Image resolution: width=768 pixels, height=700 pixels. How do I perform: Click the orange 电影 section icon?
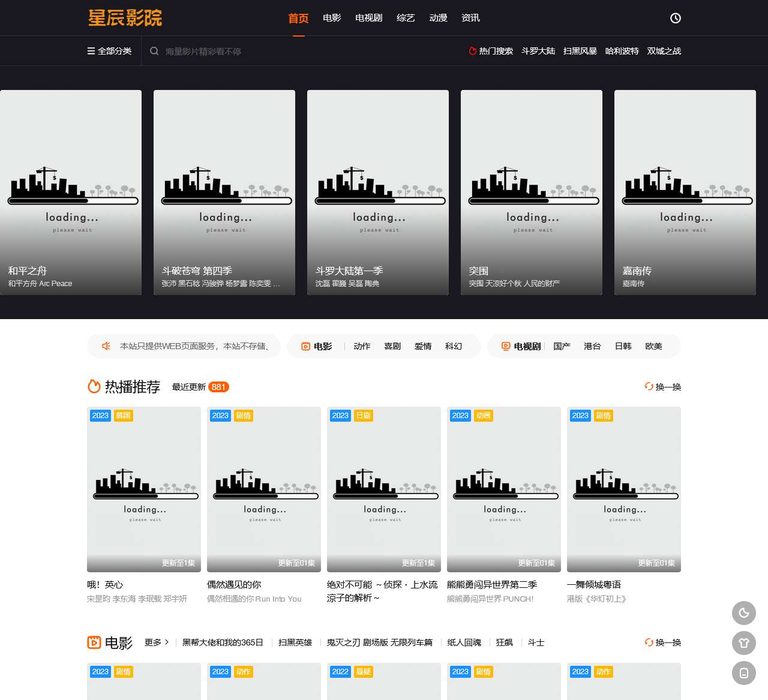[x=94, y=642]
